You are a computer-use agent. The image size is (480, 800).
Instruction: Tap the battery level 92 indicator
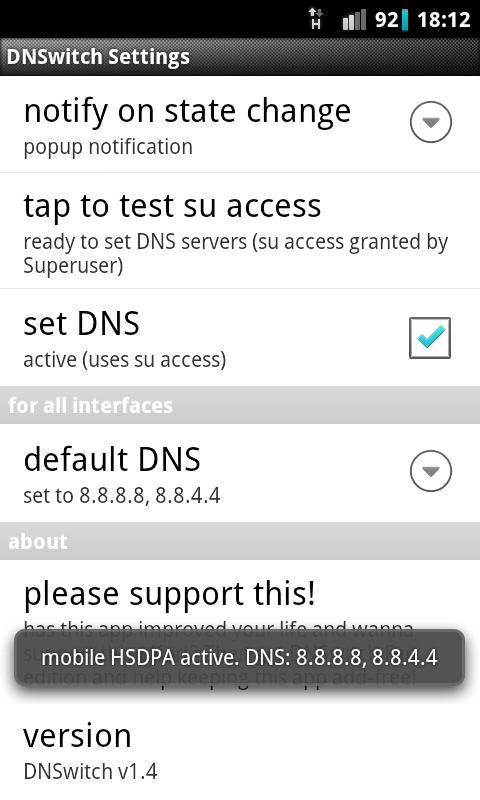(392, 20)
